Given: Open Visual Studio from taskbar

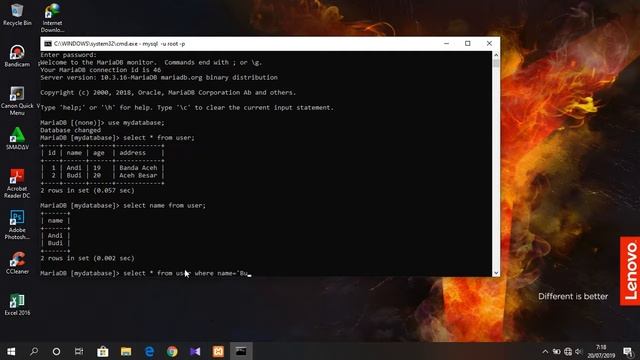Looking at the screenshot, I should coord(195,351).
